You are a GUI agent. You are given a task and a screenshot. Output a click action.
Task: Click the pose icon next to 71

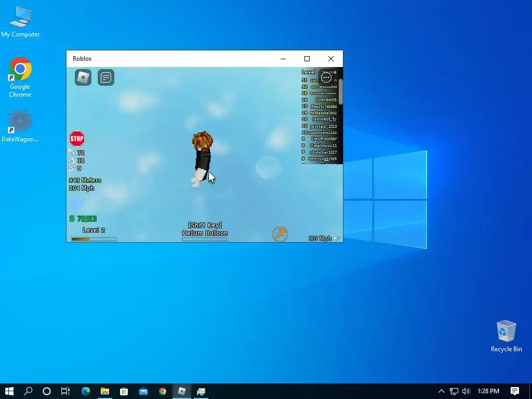(x=72, y=152)
